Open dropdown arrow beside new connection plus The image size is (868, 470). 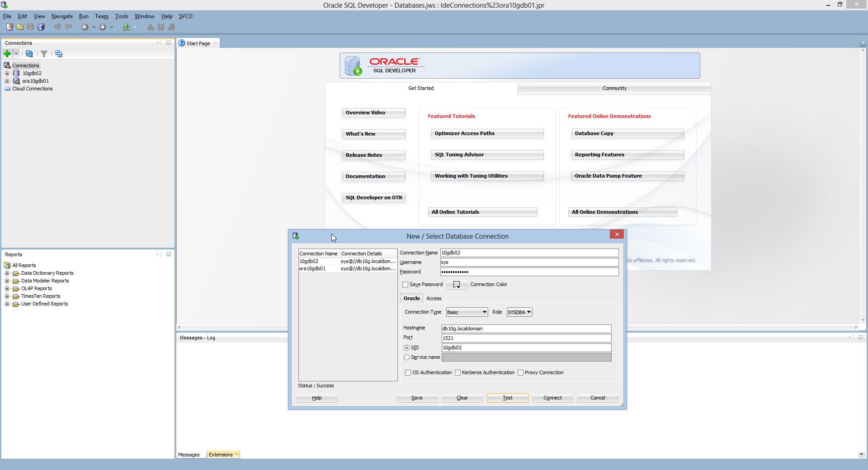tap(16, 54)
